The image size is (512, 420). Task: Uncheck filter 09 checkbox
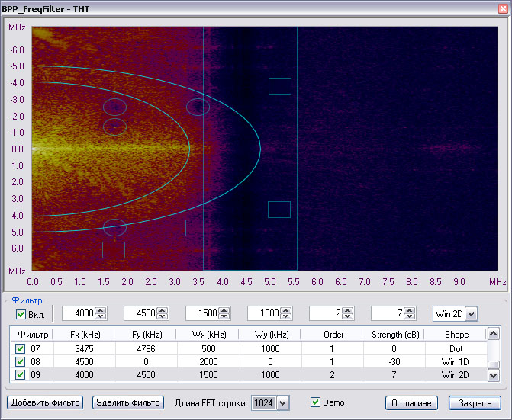point(20,375)
